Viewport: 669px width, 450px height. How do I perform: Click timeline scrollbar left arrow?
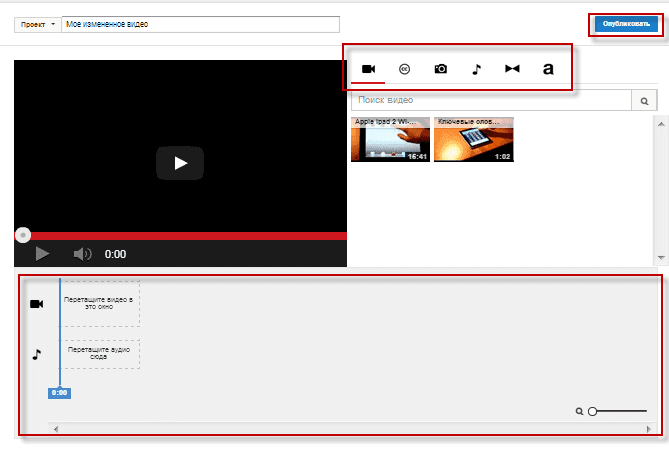(x=56, y=429)
